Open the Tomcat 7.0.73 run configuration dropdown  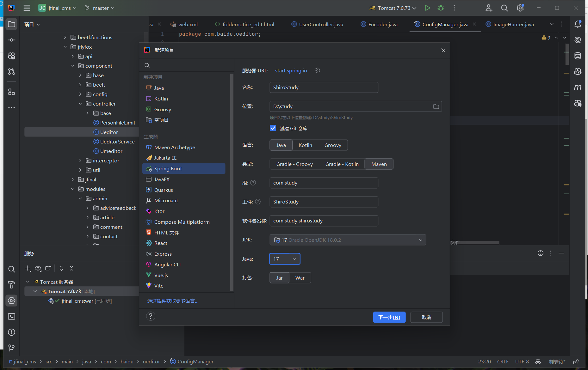tap(393, 8)
